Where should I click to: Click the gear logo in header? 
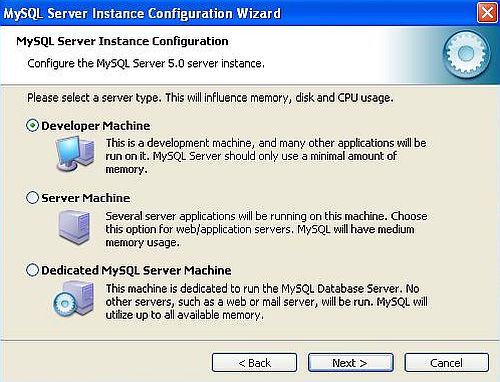pyautogui.click(x=466, y=54)
